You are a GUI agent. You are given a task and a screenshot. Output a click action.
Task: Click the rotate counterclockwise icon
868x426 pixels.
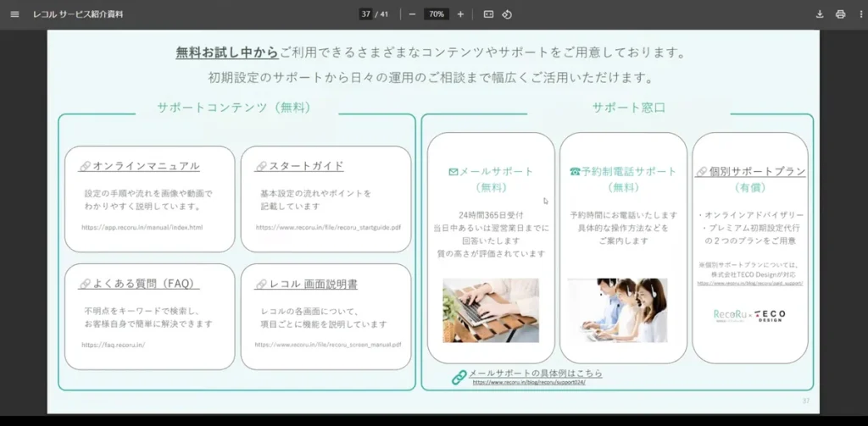click(x=507, y=14)
